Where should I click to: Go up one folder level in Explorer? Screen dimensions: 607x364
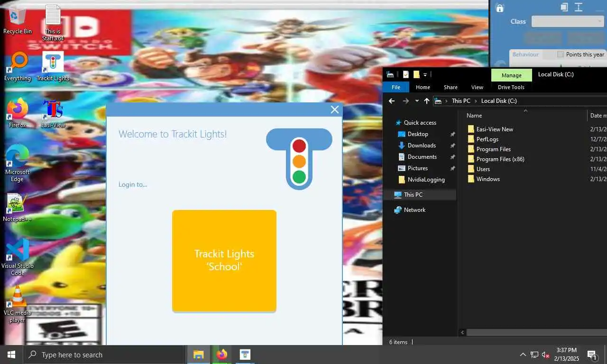(427, 101)
